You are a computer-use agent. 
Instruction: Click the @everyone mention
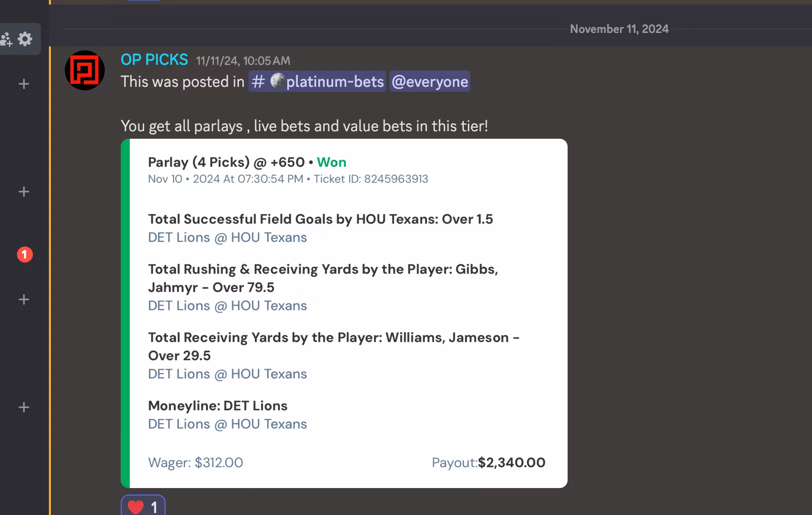pyautogui.click(x=429, y=81)
